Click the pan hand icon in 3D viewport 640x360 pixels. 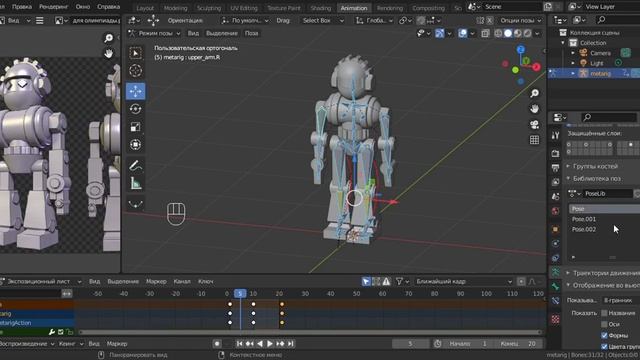point(534,109)
